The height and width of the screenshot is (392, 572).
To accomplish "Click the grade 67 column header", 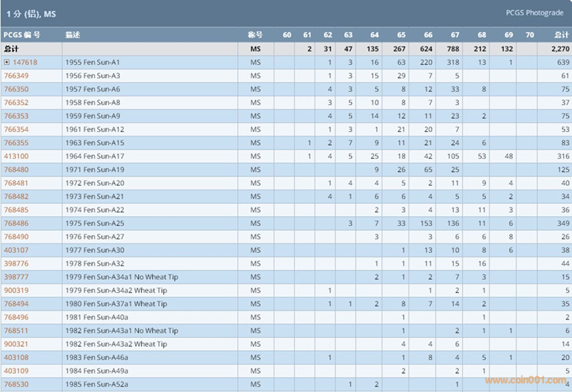I will 455,35.
